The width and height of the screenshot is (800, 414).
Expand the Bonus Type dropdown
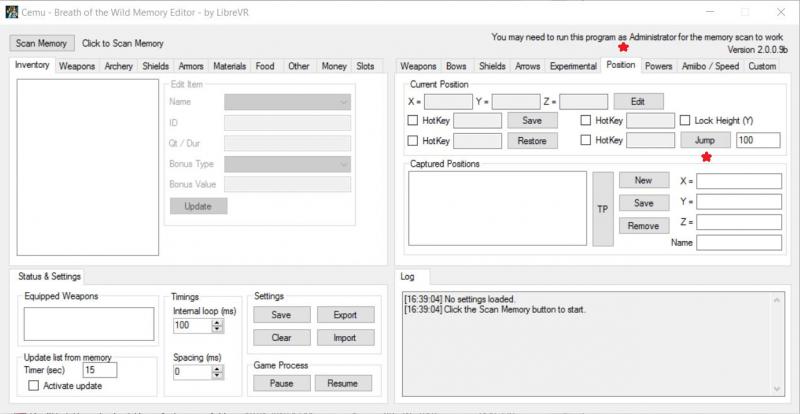[x=288, y=164]
